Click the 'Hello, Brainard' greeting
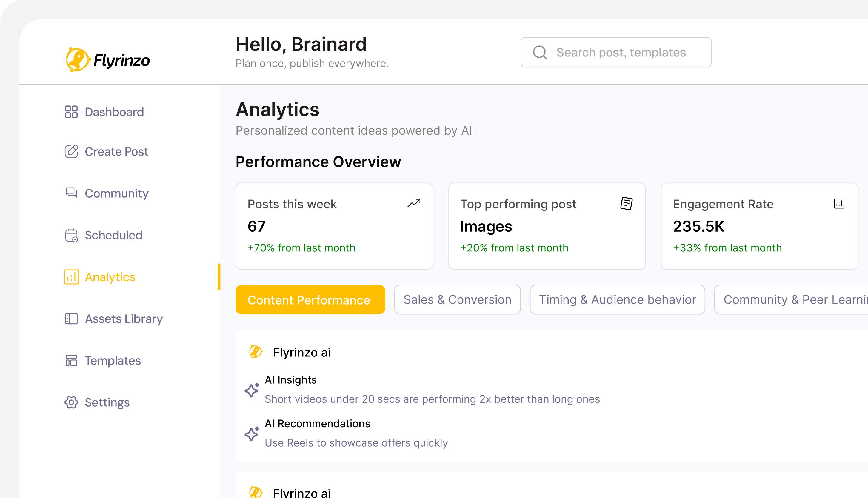Image resolution: width=868 pixels, height=498 pixels. click(301, 44)
